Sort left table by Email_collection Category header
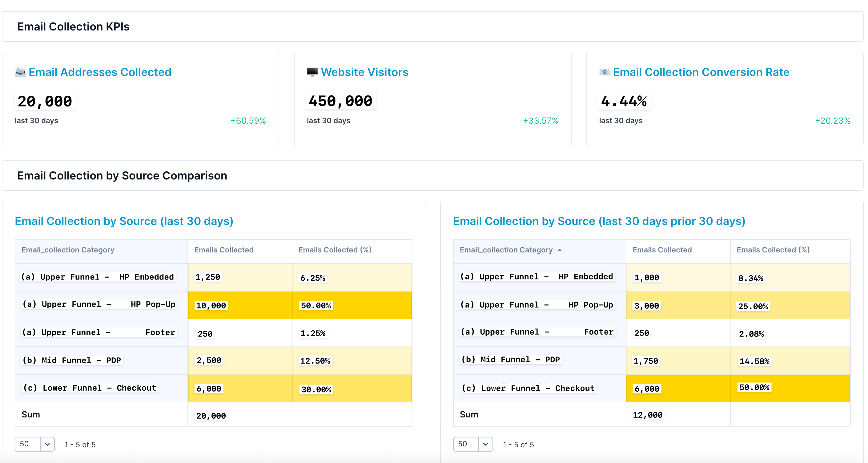Screen dimensions: 868x463 click(x=68, y=250)
